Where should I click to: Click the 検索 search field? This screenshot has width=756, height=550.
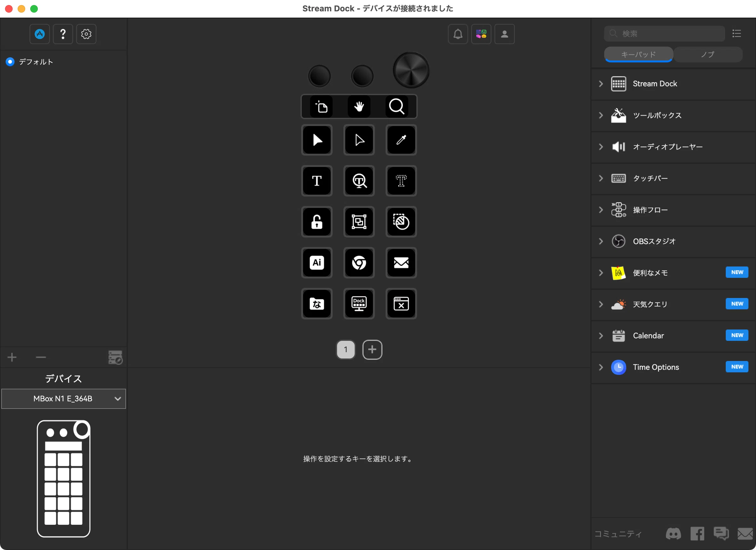[x=664, y=34]
